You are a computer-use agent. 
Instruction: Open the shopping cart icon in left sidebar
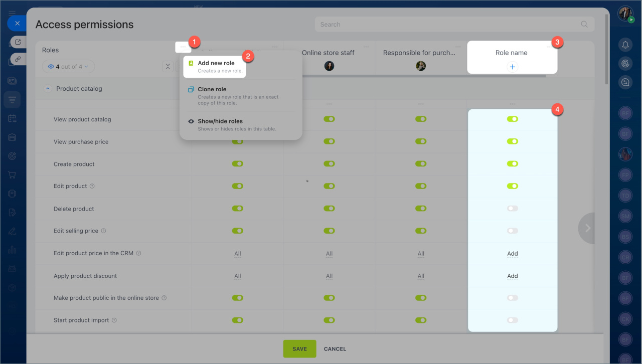click(x=12, y=175)
